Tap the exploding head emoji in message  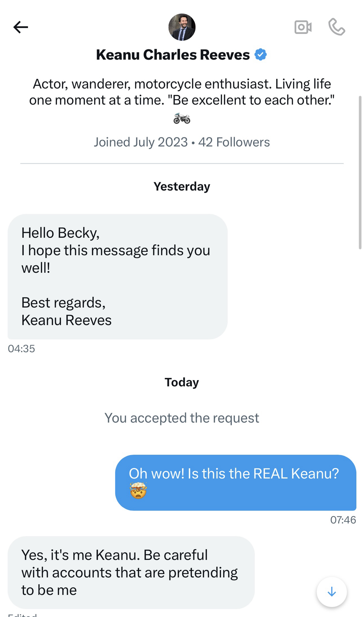tap(138, 491)
